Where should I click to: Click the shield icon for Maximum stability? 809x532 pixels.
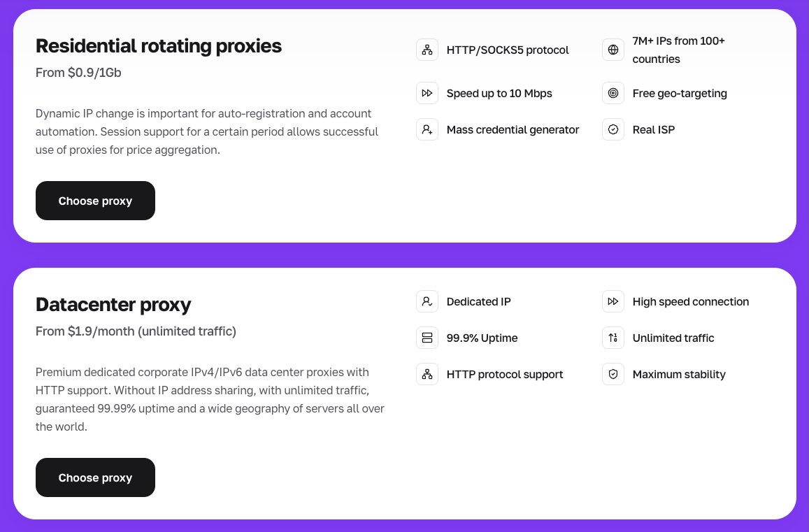coord(613,374)
